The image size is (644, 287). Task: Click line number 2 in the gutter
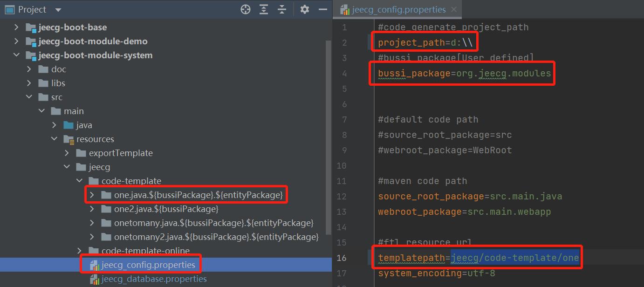click(344, 42)
